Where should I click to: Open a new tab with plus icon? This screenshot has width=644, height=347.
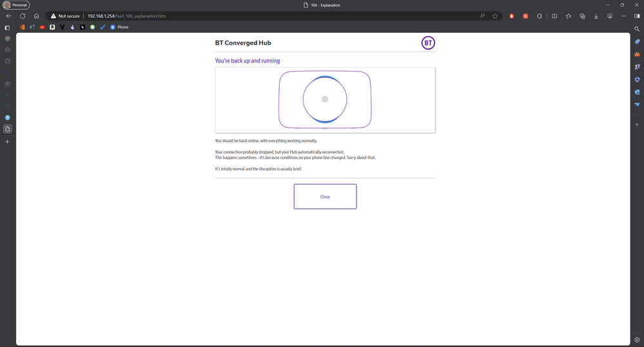[7, 142]
